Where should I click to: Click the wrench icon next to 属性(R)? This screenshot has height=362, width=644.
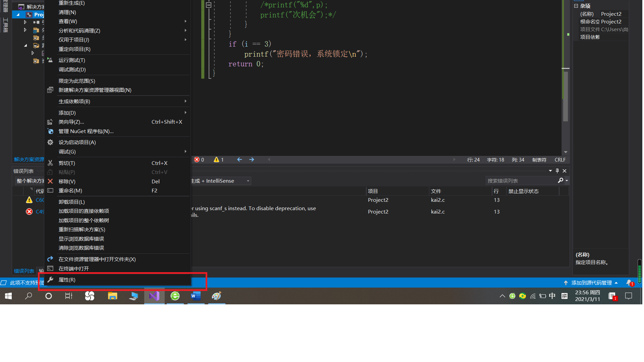point(50,280)
